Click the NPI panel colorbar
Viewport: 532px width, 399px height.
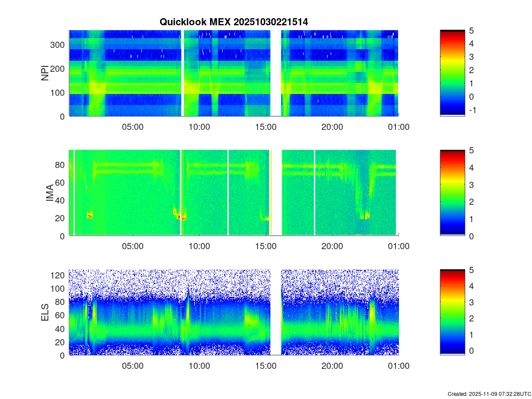click(452, 73)
